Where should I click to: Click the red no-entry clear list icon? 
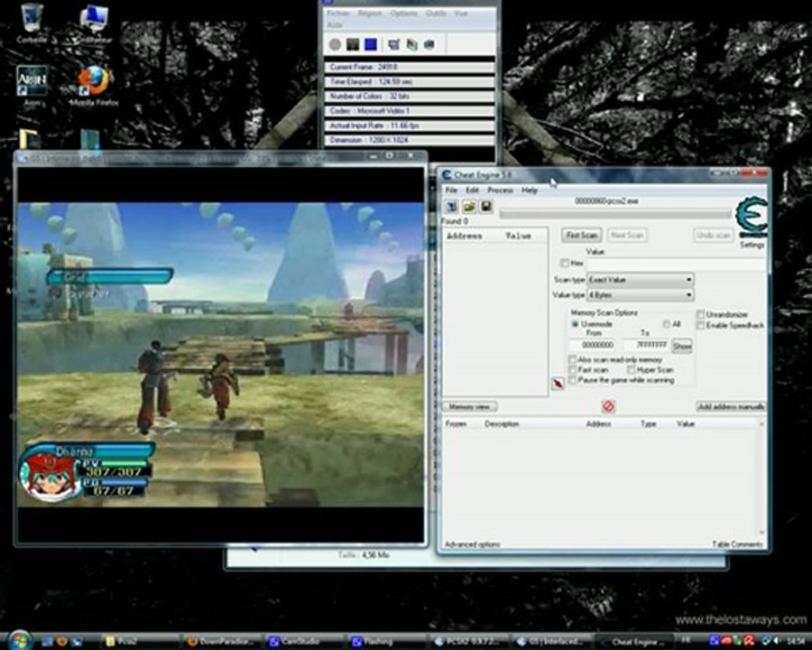tap(608, 406)
